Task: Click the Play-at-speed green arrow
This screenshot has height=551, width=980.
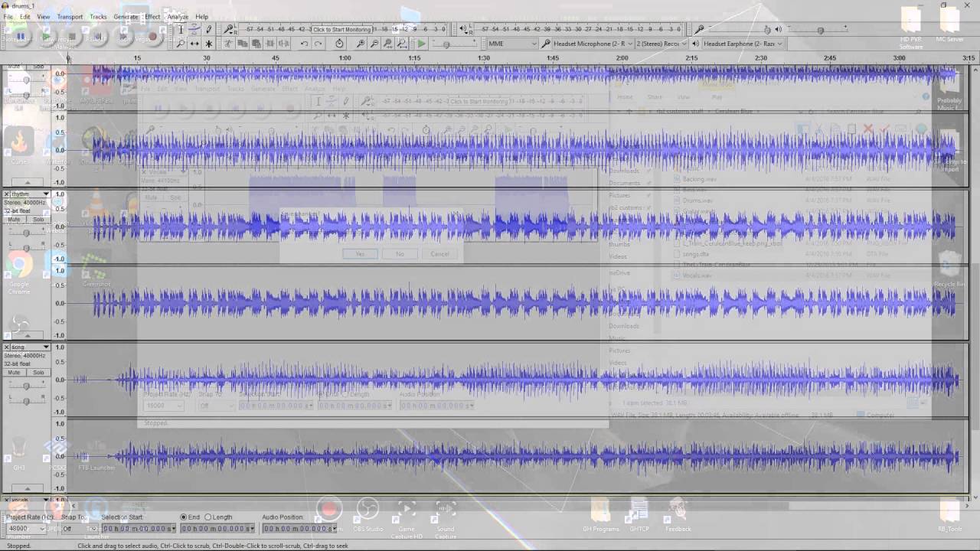Action: tap(421, 44)
